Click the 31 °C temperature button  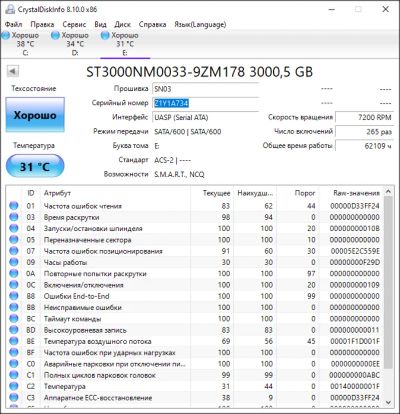tap(35, 166)
